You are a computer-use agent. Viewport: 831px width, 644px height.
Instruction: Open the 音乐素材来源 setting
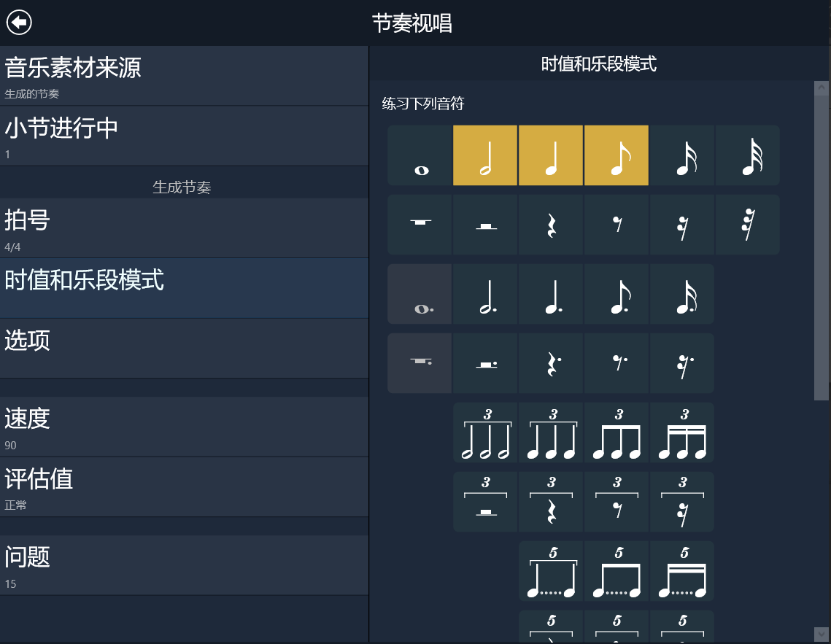pyautogui.click(x=184, y=76)
